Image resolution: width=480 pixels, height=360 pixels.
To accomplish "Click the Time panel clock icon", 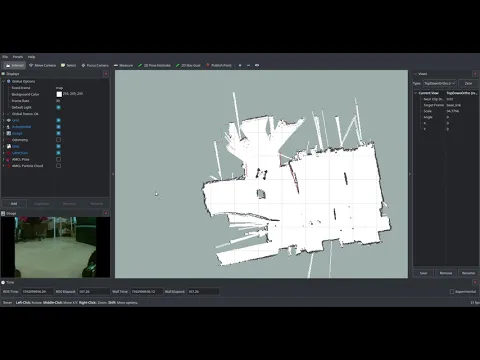I will point(3,282).
